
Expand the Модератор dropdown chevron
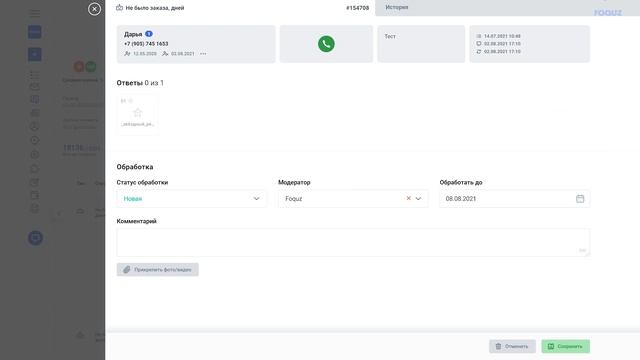pyautogui.click(x=418, y=199)
